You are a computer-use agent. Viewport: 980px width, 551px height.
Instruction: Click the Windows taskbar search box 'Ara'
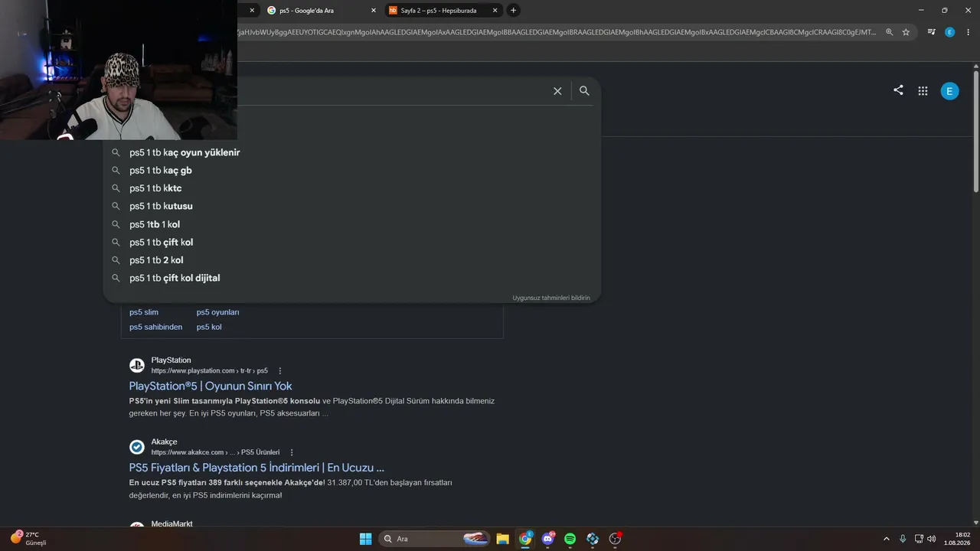[x=435, y=539]
